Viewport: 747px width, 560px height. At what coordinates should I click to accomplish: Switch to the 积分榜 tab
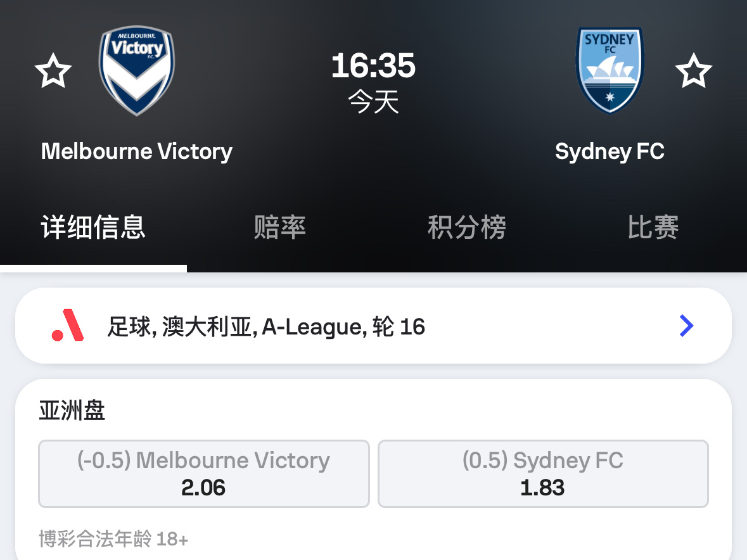click(467, 227)
